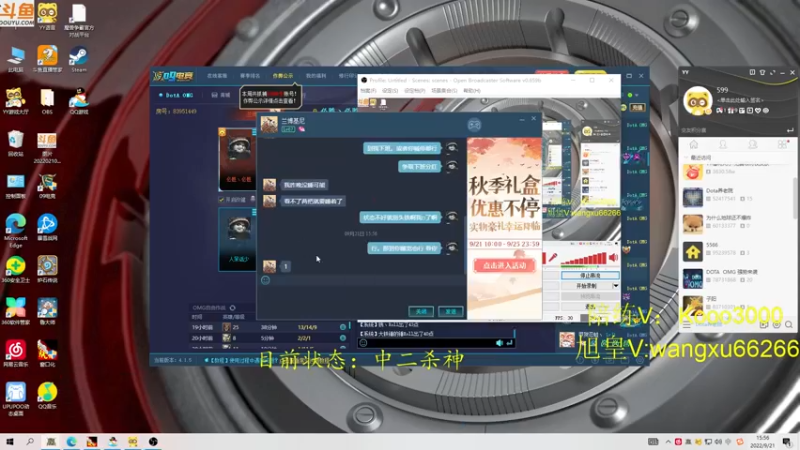Click the yellow recharge button in lobby
Image resolution: width=800 pixels, height=450 pixels.
tap(638, 108)
